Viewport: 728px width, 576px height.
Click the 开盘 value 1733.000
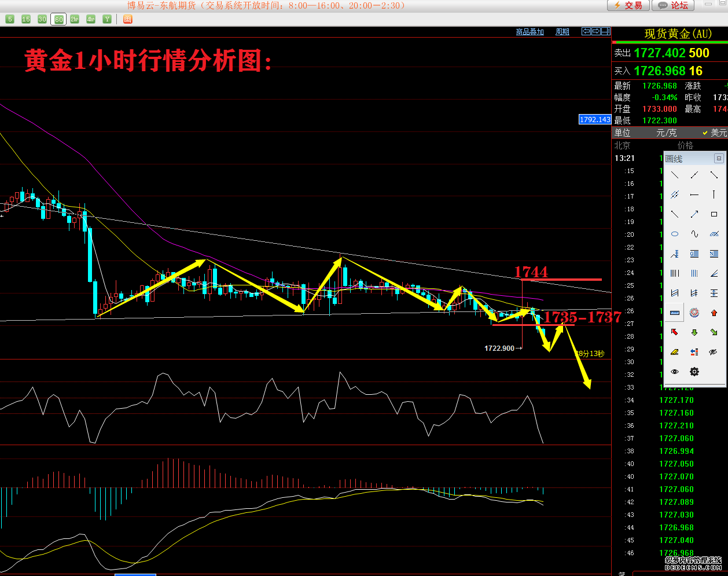(660, 109)
